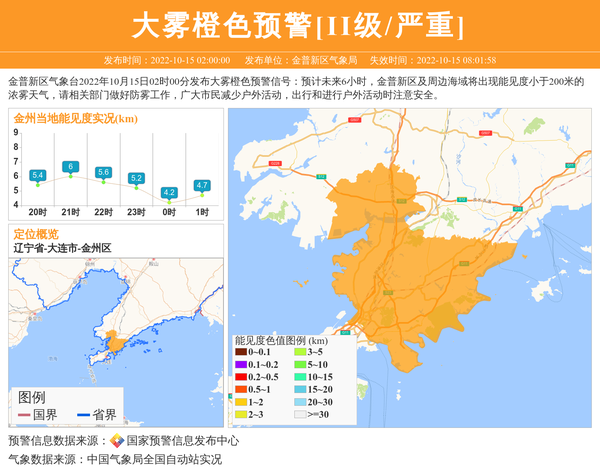
Task: Click the 5.6 visibility marker at 22时
Action: pyautogui.click(x=103, y=172)
